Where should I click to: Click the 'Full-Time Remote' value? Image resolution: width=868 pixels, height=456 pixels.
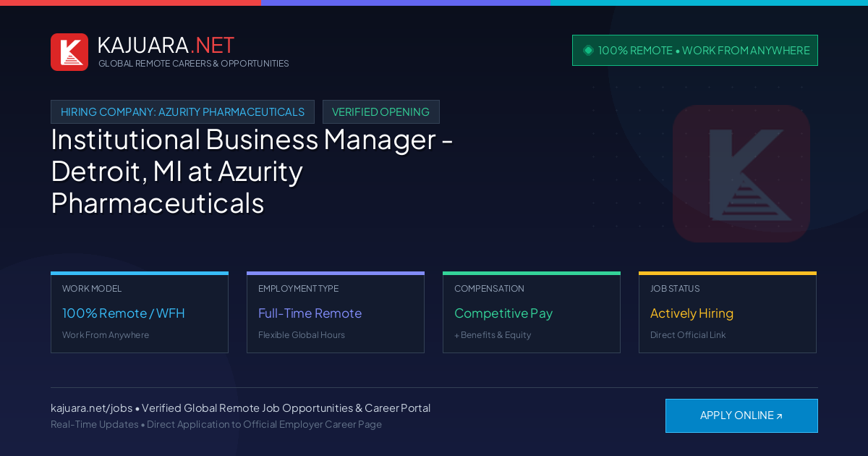coord(310,313)
